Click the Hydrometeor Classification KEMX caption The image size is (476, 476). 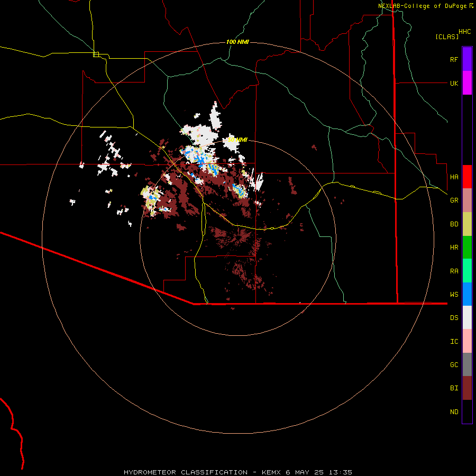point(238,472)
